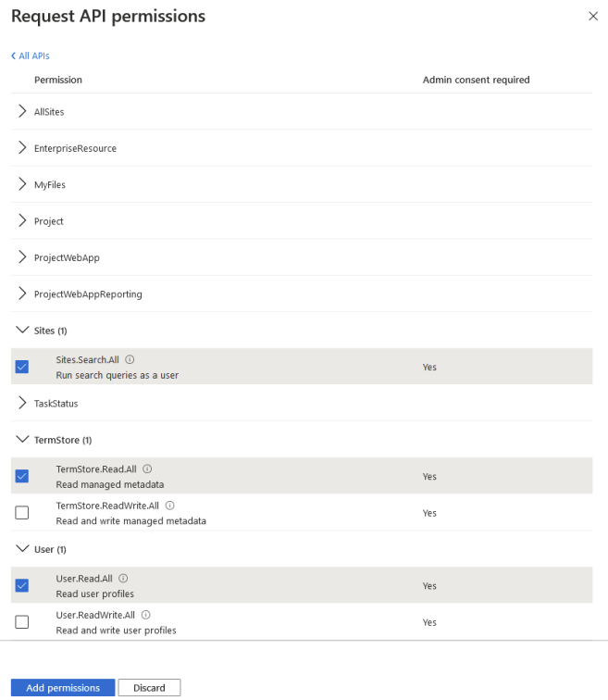This screenshot has height=700, width=608.
Task: Click info icon beside TermStore.ReadWrite.All
Action: tap(170, 506)
